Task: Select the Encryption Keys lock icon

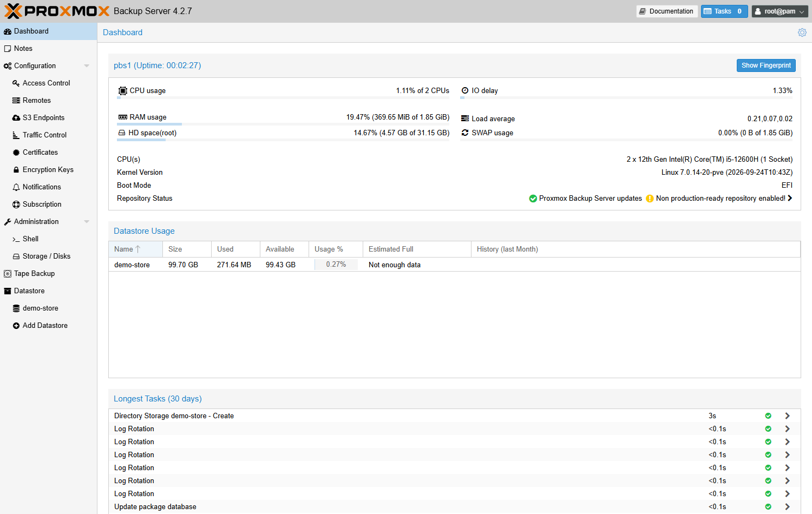Action: click(16, 170)
